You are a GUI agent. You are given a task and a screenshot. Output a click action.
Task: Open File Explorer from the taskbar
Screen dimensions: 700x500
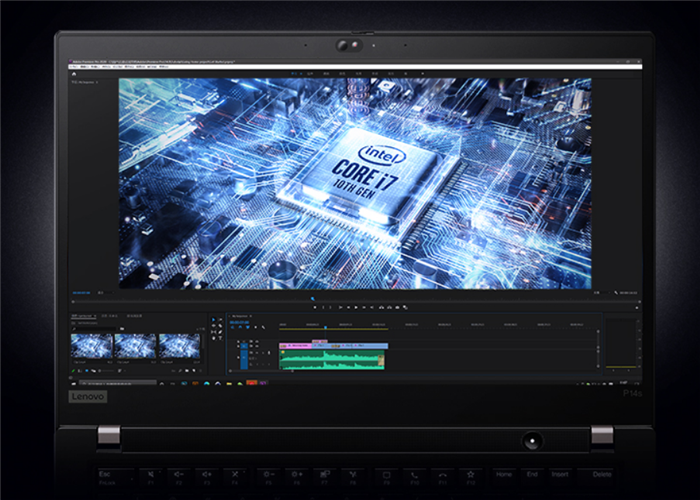229,383
